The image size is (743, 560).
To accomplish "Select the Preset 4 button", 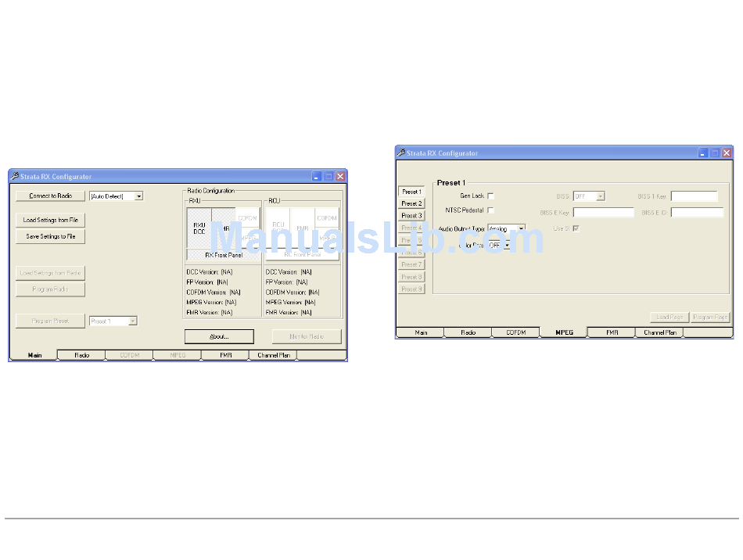I will 411,228.
